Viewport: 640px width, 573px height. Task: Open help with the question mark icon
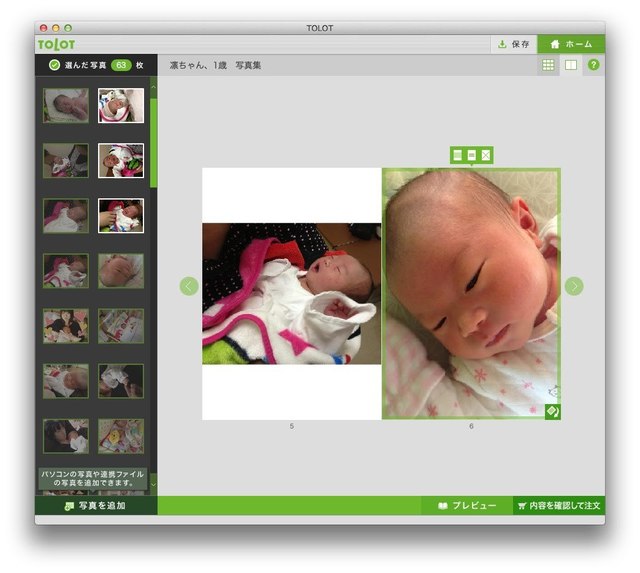point(594,65)
